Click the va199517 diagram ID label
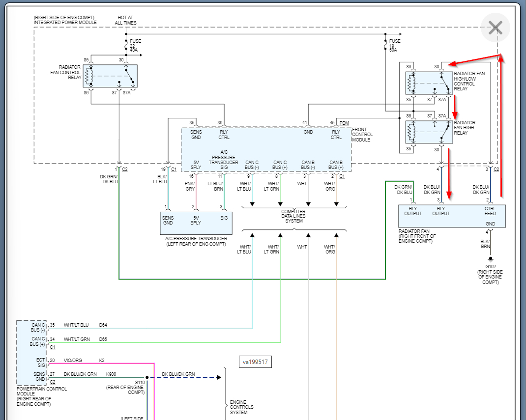Image resolution: width=526 pixels, height=420 pixels. (256, 363)
